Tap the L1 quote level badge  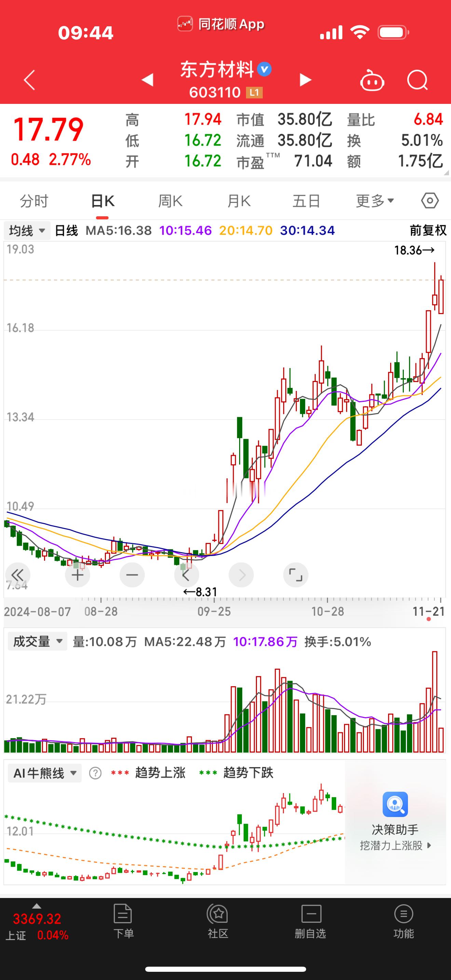tap(254, 93)
